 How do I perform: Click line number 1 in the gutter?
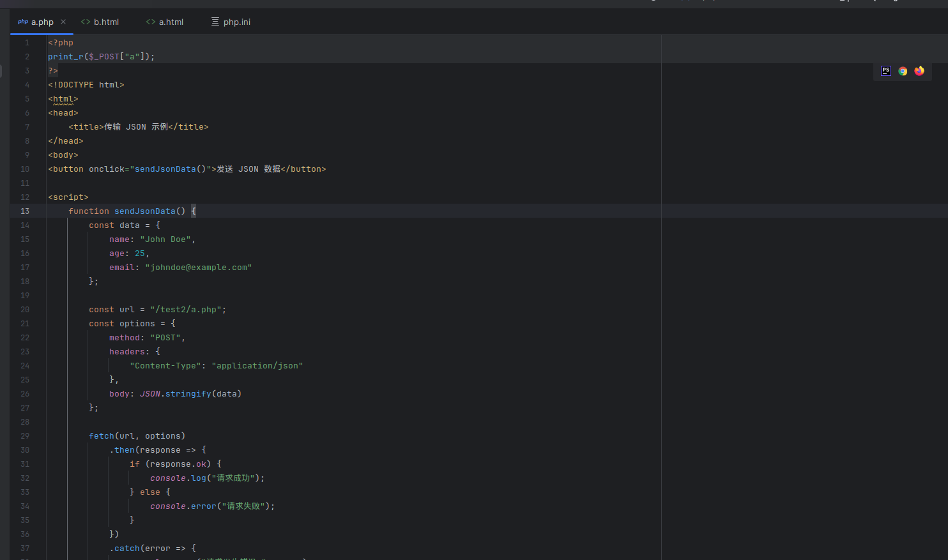point(27,43)
